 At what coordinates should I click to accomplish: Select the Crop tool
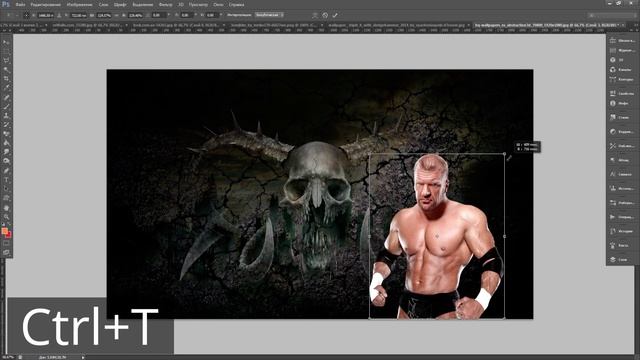coord(6,78)
